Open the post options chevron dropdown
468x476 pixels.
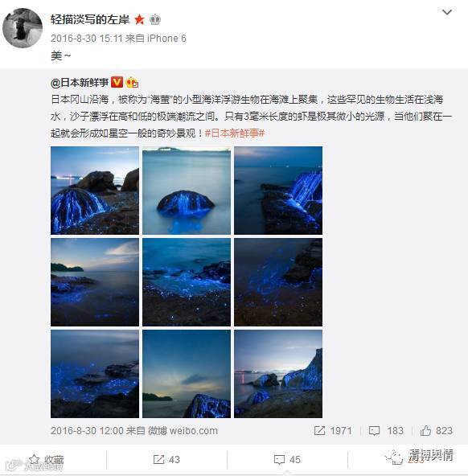[447, 12]
